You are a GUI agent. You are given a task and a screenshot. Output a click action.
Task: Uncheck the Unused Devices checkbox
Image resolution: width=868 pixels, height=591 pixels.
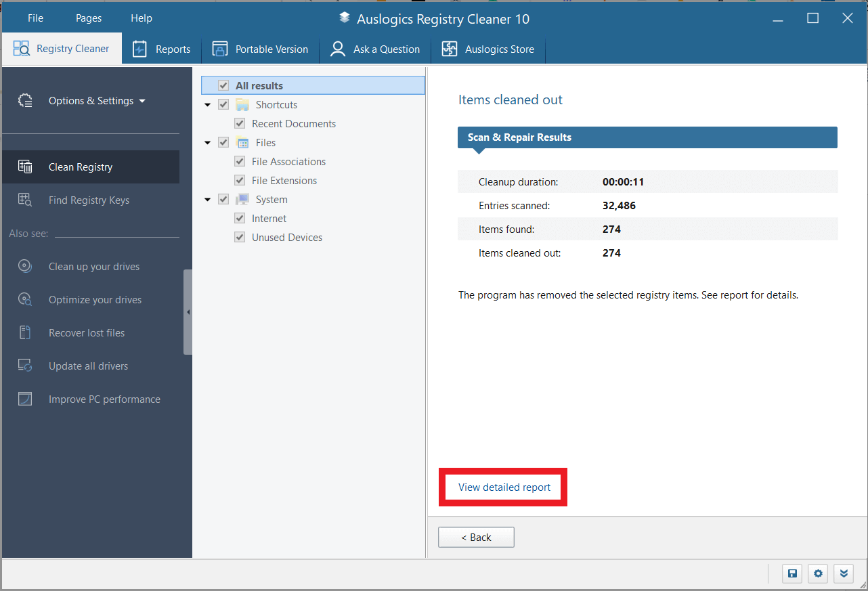[x=240, y=238]
